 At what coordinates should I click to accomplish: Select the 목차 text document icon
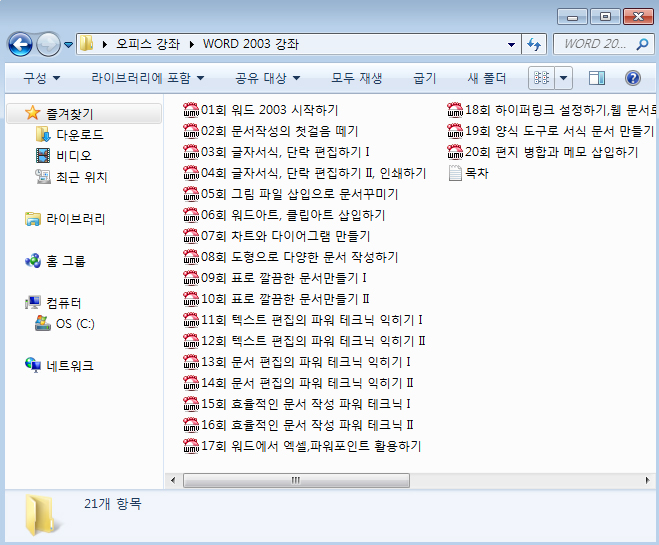pyautogui.click(x=455, y=173)
